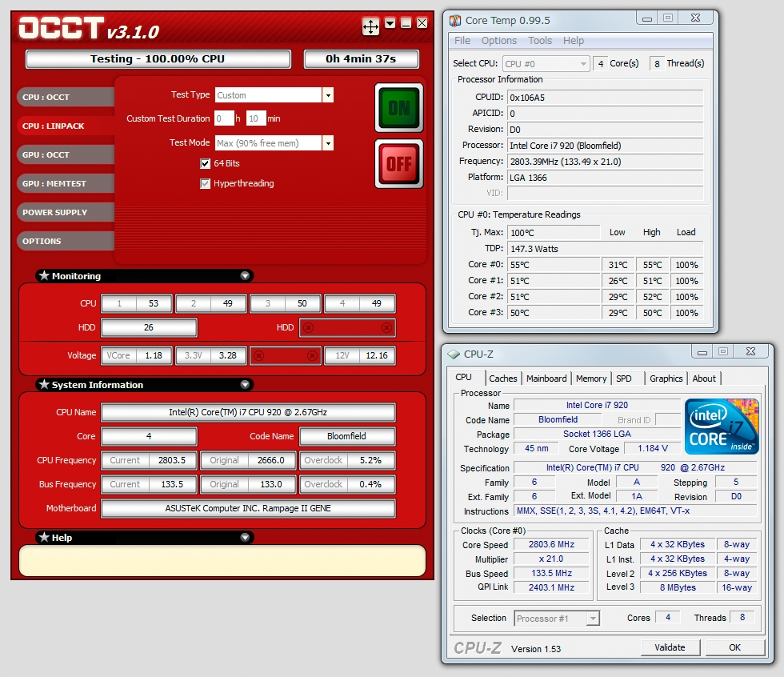Click the Frequency 2803.39MHz field in Core Temp
This screenshot has height=677, width=784.
click(605, 162)
